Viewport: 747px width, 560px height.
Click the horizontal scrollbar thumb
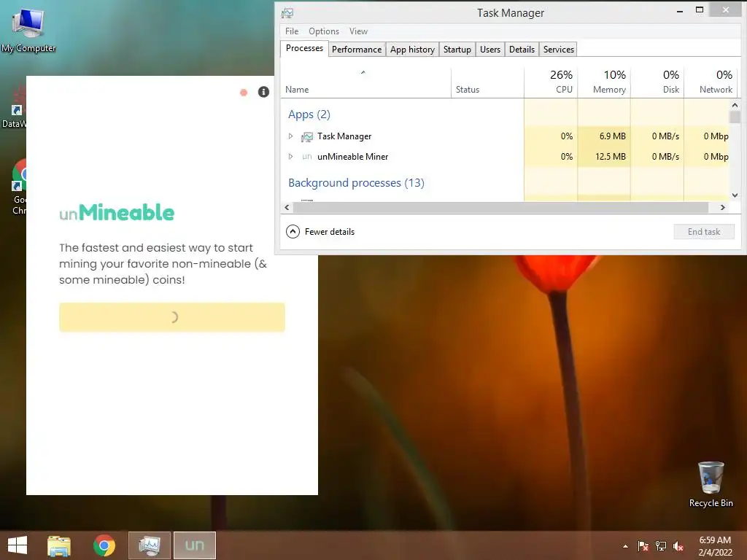pos(500,208)
